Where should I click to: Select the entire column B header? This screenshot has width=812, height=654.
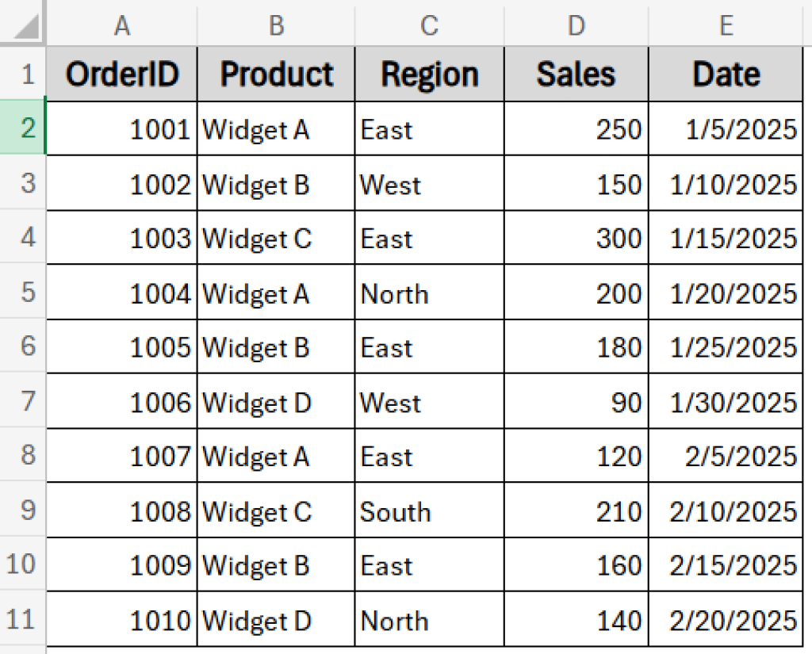(276, 25)
